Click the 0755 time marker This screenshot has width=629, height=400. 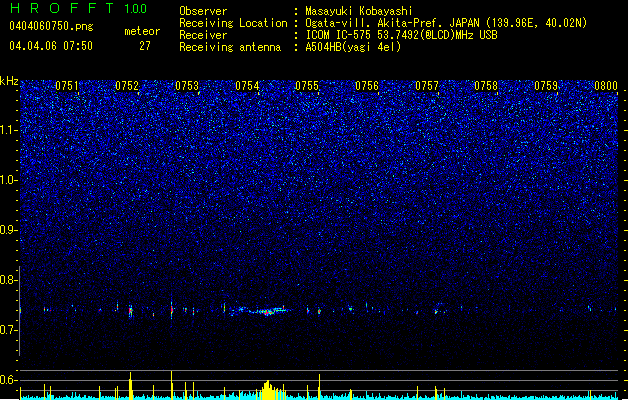307,86
